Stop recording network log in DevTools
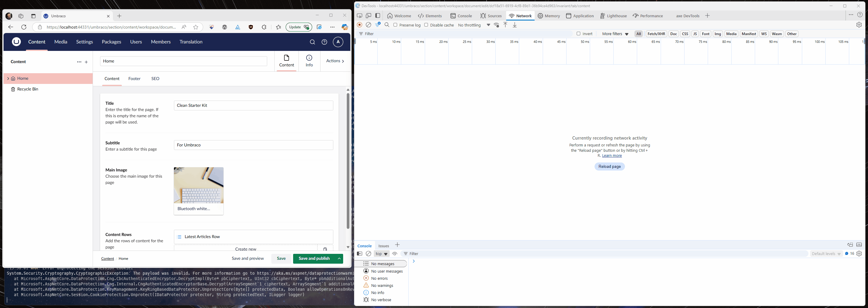This screenshot has height=308, width=868. [x=360, y=25]
